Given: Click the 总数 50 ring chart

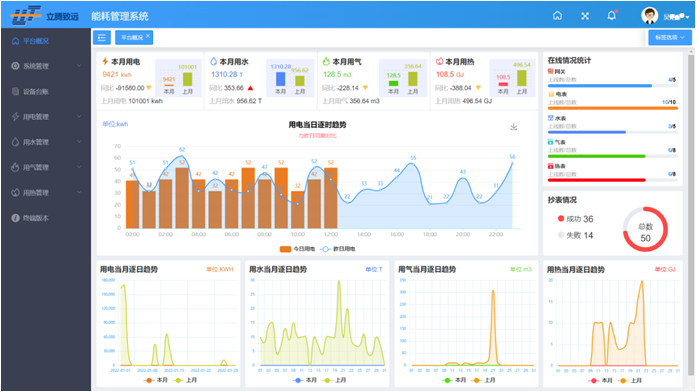Looking at the screenshot, I should 645,230.
